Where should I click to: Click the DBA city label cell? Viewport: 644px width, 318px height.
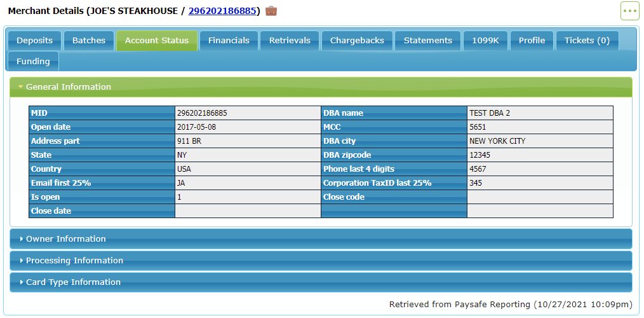pyautogui.click(x=394, y=141)
